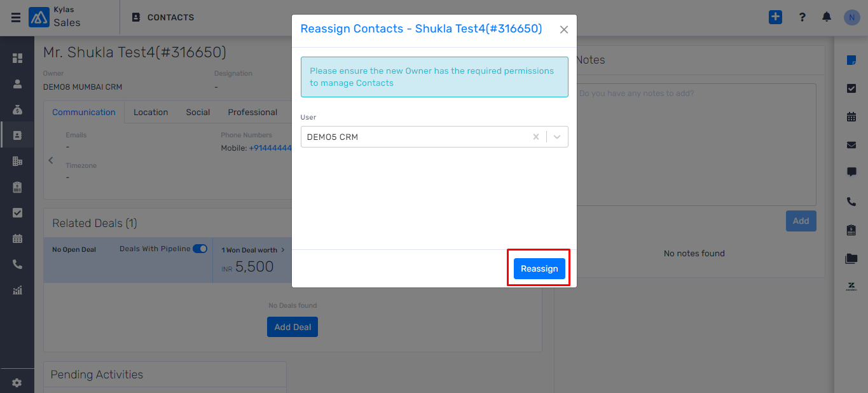The width and height of the screenshot is (868, 393).
Task: Close the Reassign Contacts dialog
Action: (564, 29)
